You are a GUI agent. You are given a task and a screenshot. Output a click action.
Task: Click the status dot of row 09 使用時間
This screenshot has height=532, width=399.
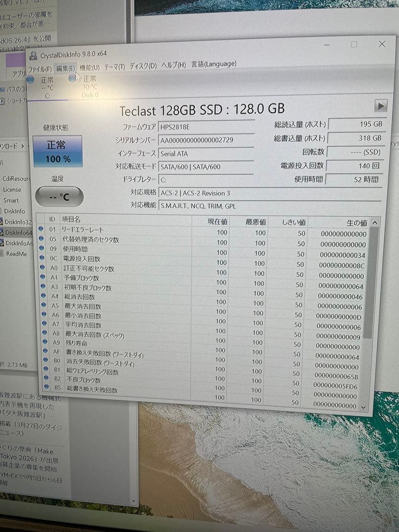(x=42, y=248)
